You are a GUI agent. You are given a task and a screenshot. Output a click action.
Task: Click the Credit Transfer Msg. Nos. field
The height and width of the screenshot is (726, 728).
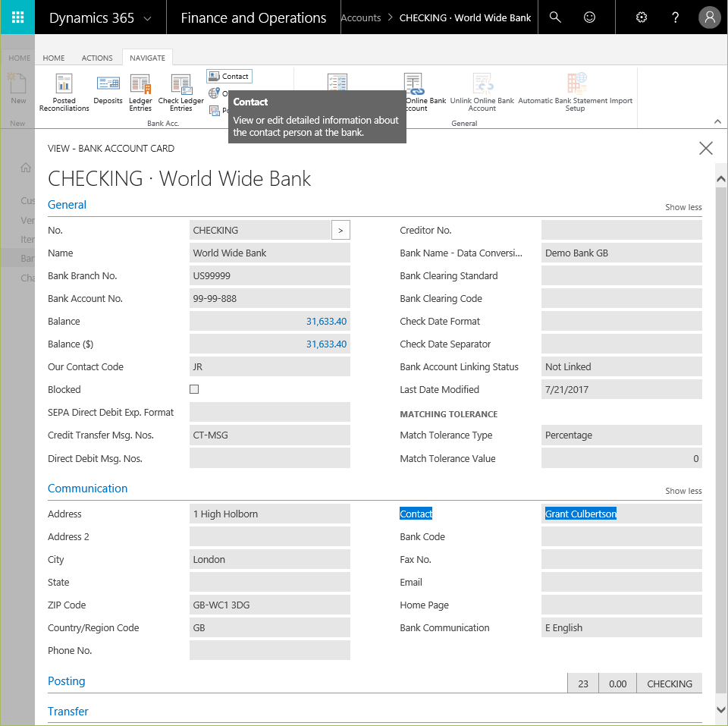270,435
